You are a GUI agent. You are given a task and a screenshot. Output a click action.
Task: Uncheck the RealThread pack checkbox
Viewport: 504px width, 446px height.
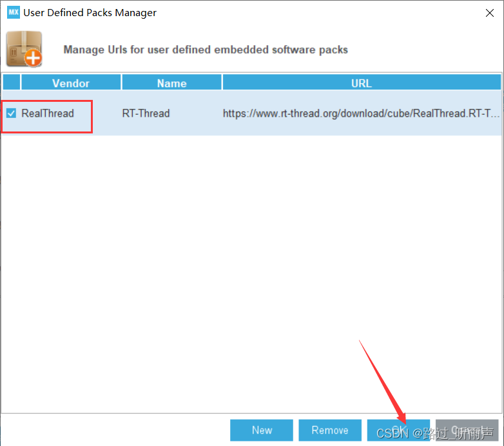[11, 113]
